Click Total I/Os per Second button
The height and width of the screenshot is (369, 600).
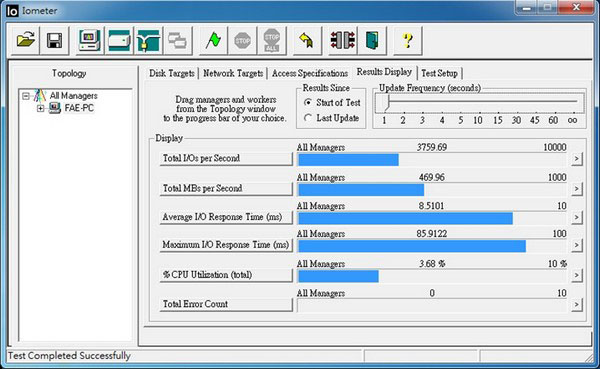click(x=226, y=158)
